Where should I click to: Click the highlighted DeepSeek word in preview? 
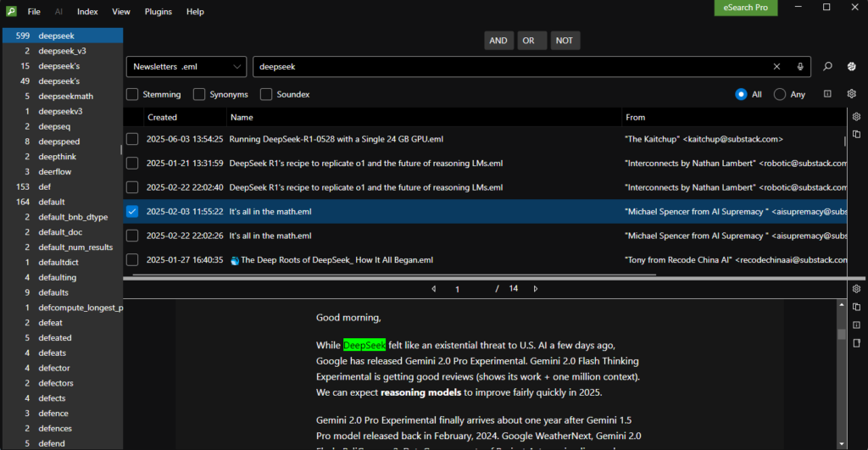[x=364, y=346]
